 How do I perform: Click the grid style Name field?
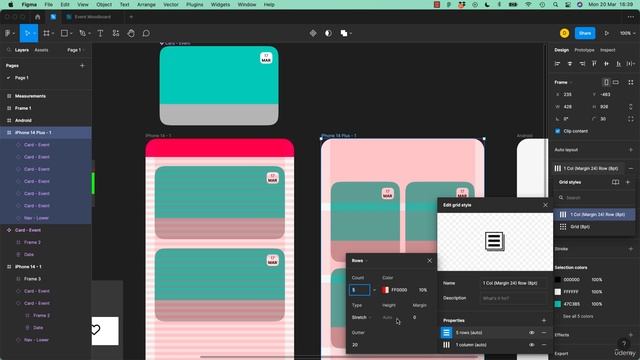[513, 283]
